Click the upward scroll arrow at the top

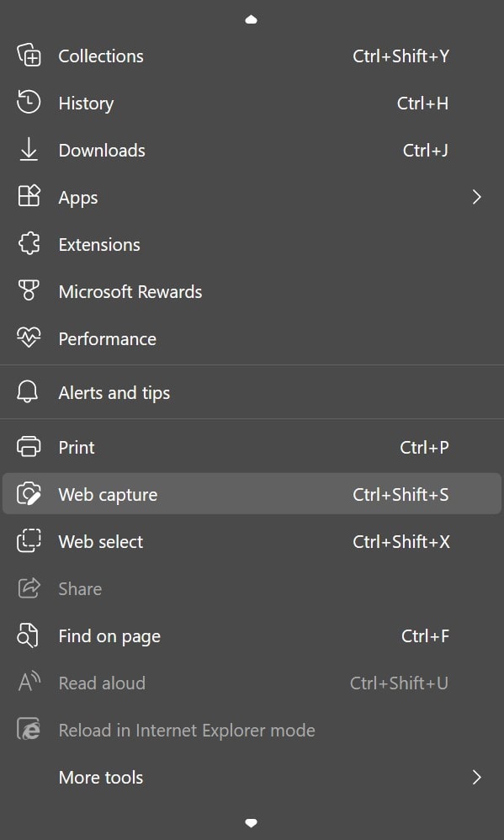point(251,18)
